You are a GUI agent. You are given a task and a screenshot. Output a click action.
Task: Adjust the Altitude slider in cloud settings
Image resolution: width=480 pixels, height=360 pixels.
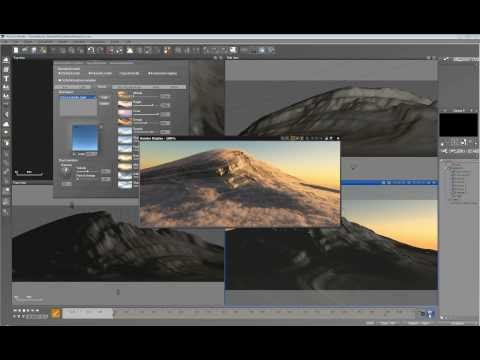click(x=146, y=97)
